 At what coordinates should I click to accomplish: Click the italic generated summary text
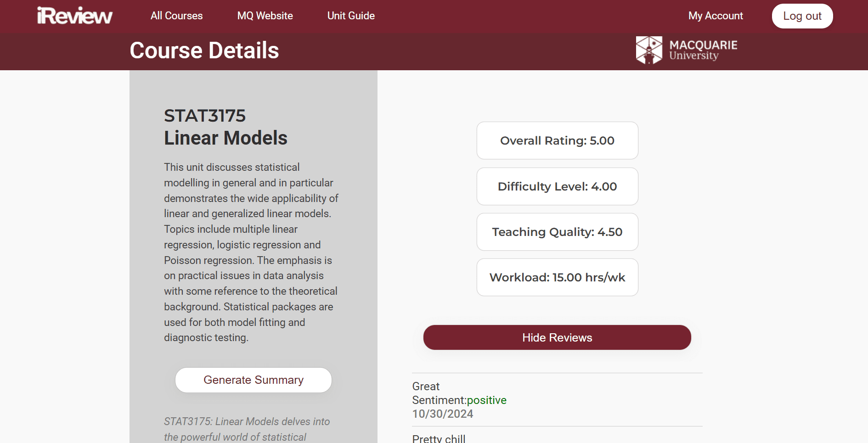pyautogui.click(x=247, y=429)
